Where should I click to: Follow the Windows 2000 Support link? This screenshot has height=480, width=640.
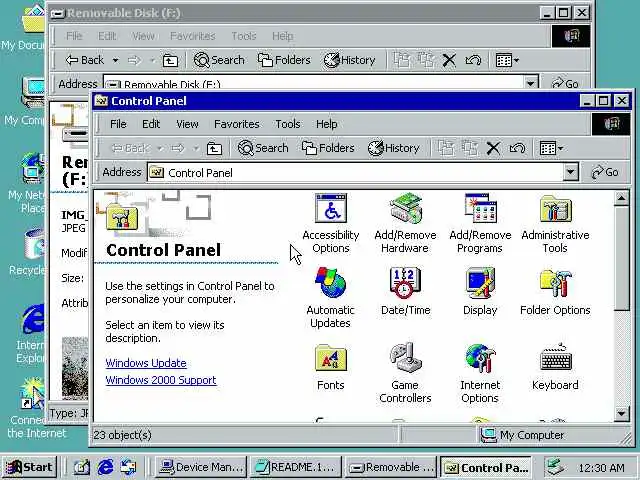pyautogui.click(x=161, y=380)
